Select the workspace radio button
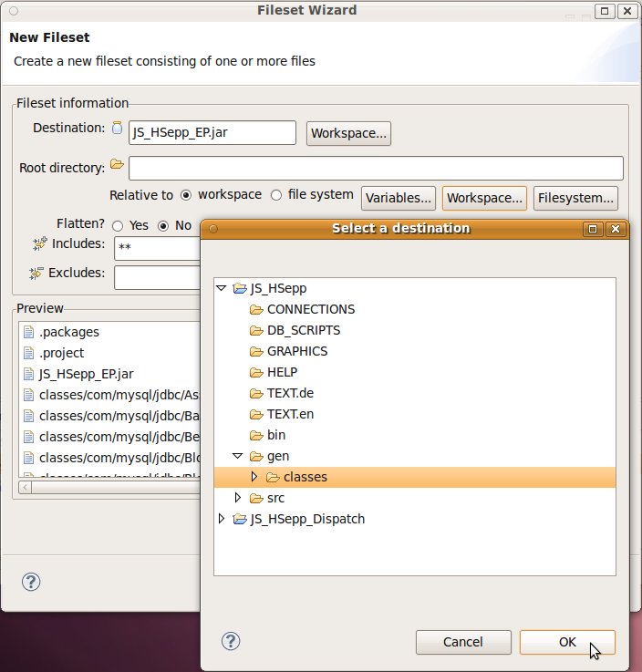The image size is (642, 672). tap(186, 195)
